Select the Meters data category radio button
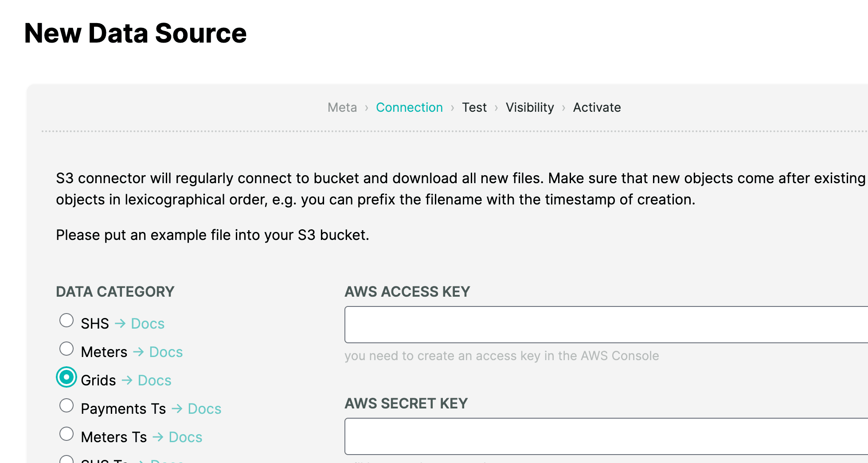 66,349
